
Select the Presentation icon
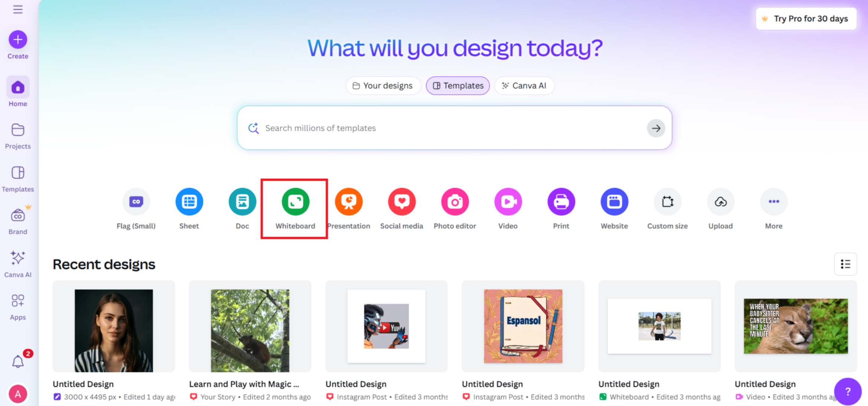click(x=349, y=202)
